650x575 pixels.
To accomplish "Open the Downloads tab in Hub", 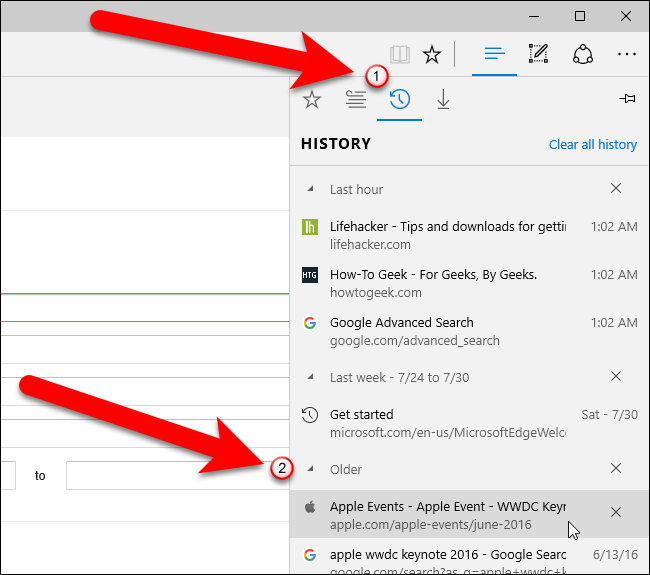I will [443, 99].
